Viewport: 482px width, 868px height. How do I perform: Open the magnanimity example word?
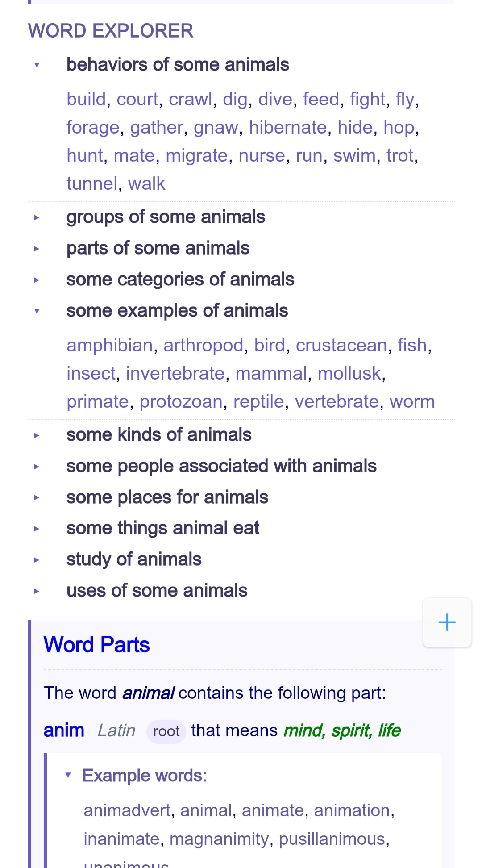pos(219,839)
